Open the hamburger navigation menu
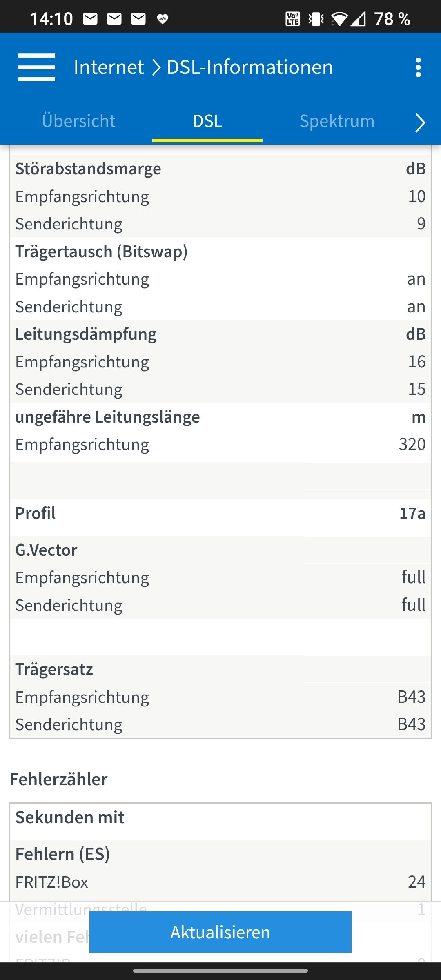This screenshot has width=441, height=980. pyautogui.click(x=37, y=67)
